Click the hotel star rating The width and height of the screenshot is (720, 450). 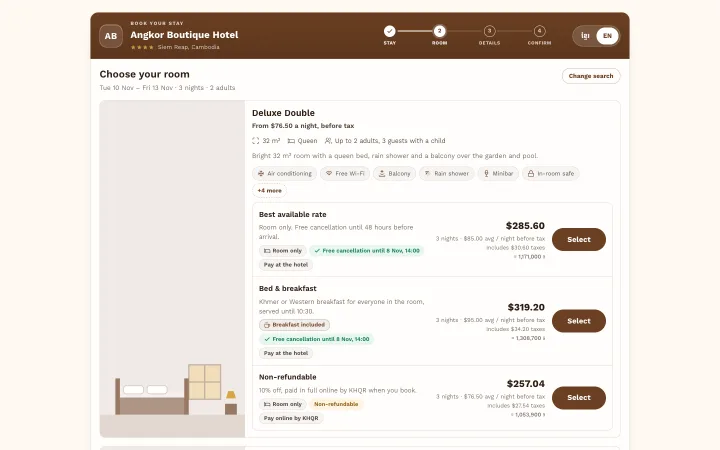pyautogui.click(x=142, y=47)
